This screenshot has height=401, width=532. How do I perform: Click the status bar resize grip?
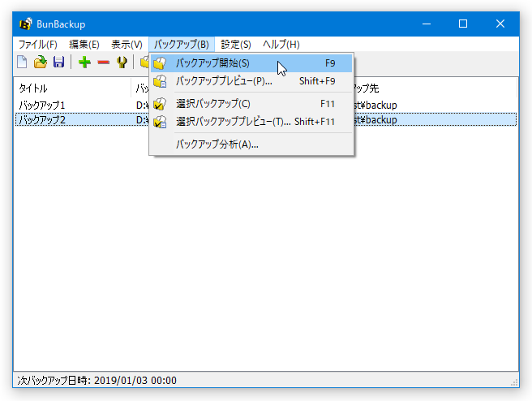tap(514, 382)
